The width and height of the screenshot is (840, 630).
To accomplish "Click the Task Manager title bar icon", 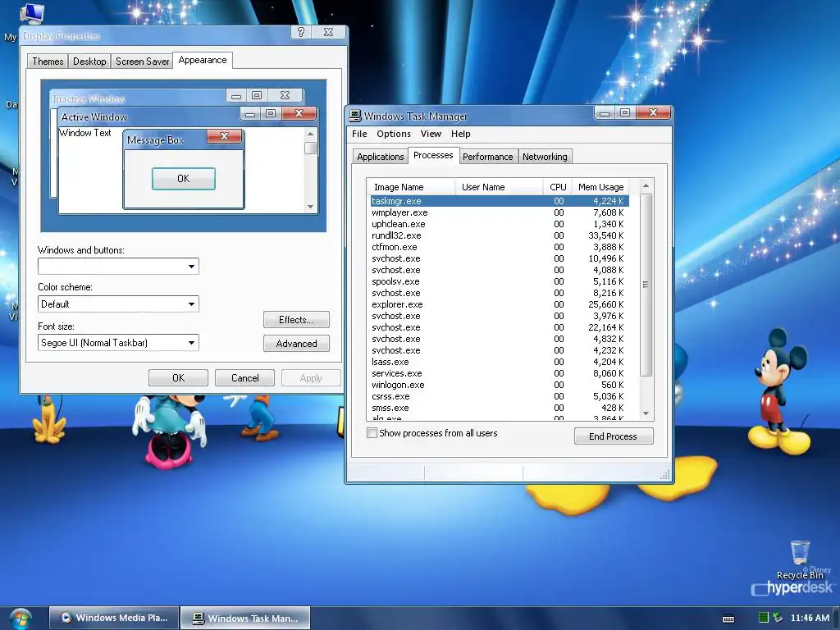I will coord(354,116).
